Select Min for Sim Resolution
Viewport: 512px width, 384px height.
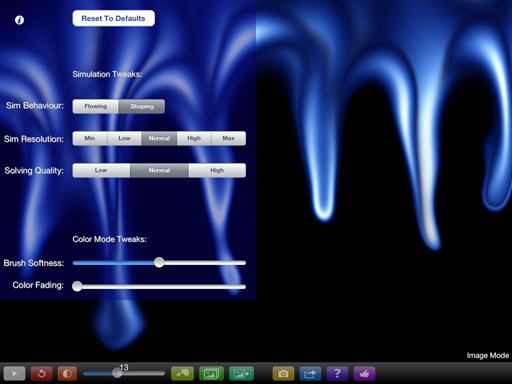pyautogui.click(x=90, y=138)
